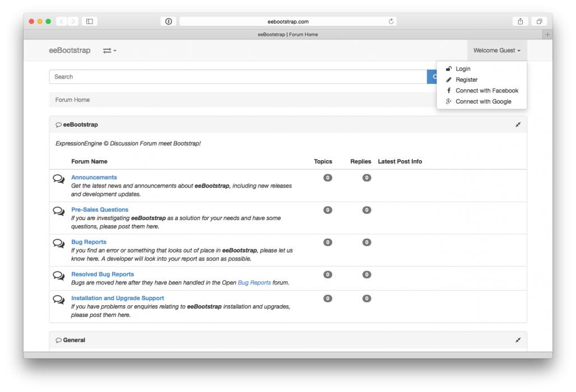The width and height of the screenshot is (576, 392).
Task: Click the Google plus icon
Action: (449, 101)
